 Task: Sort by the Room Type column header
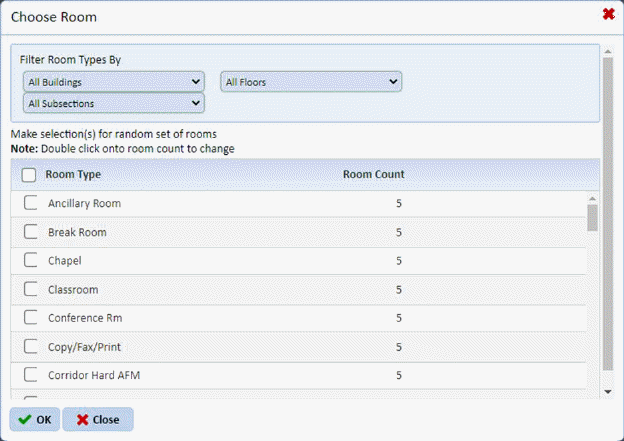73,175
